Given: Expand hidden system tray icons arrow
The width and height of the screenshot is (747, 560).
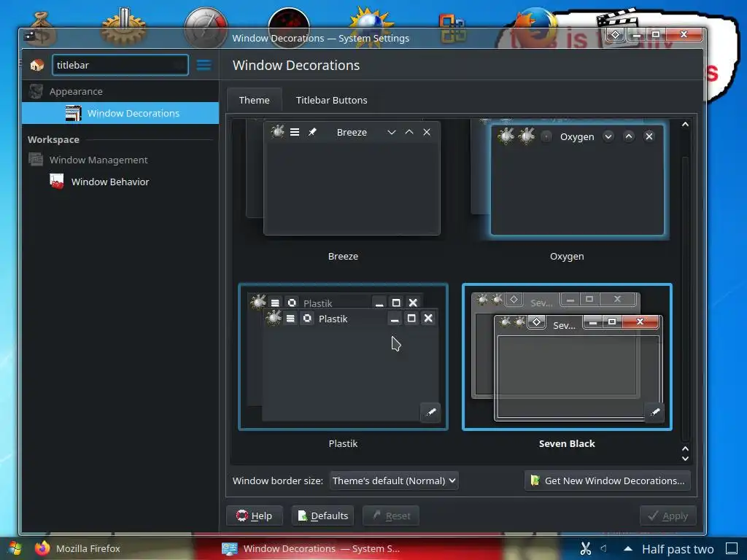Looking at the screenshot, I should [628, 548].
